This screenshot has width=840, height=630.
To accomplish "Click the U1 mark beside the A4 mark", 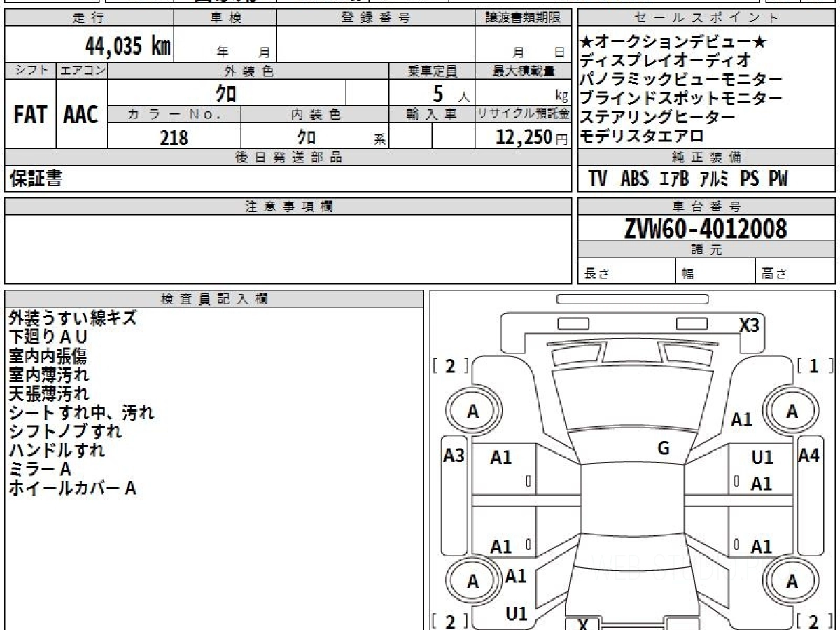I will point(762,458).
